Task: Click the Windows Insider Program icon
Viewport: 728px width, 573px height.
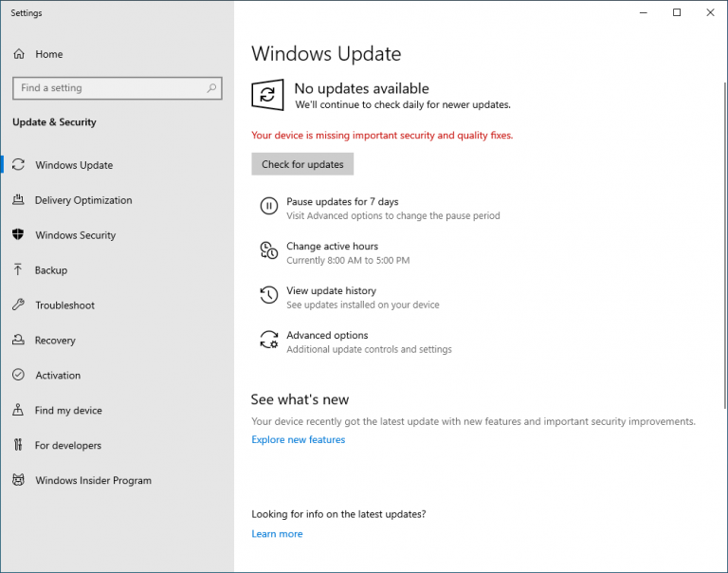Action: [x=18, y=481]
